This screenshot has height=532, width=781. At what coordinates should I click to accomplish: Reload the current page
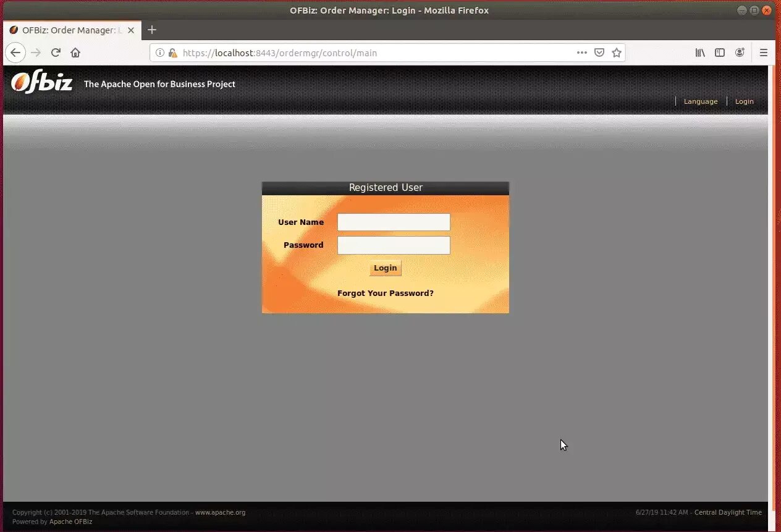pos(56,53)
